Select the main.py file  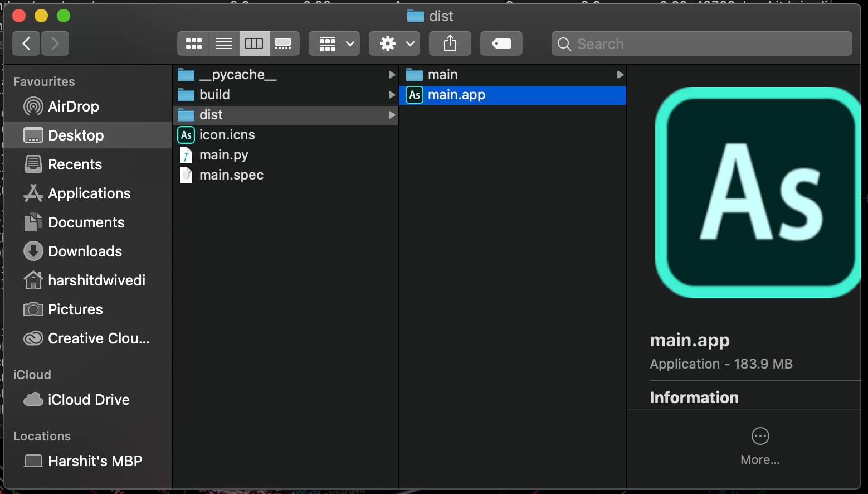pos(285,155)
